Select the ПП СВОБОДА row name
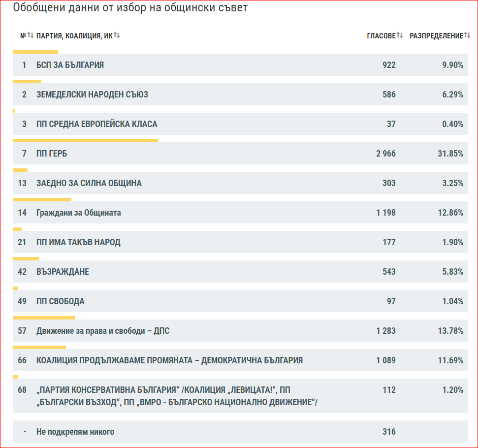The image size is (478, 448). (x=60, y=301)
